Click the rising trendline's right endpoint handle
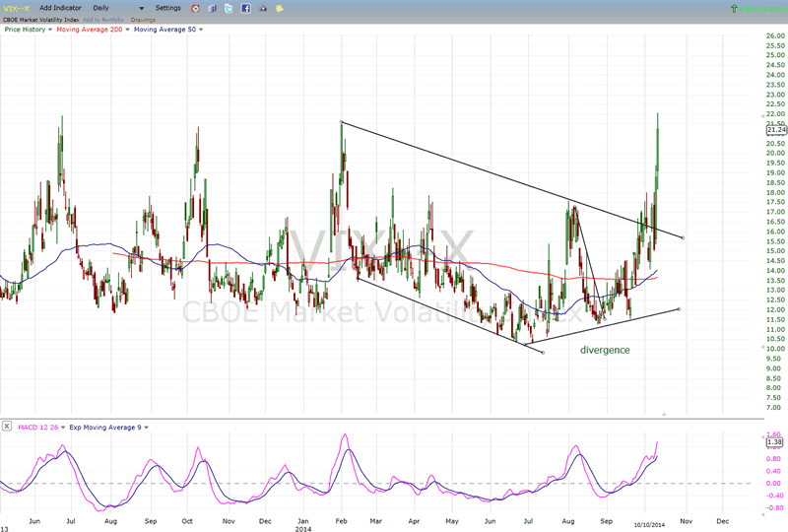This screenshot has height=532, width=788. 680,308
